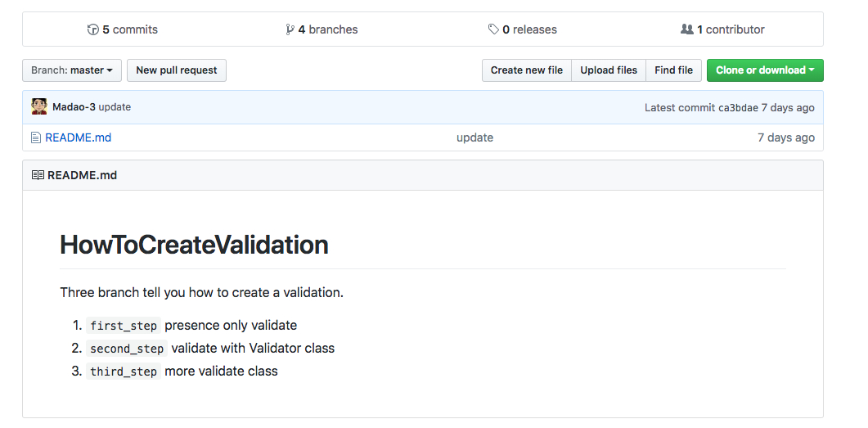Click the README.md file document icon
This screenshot has width=868, height=428.
[36, 137]
